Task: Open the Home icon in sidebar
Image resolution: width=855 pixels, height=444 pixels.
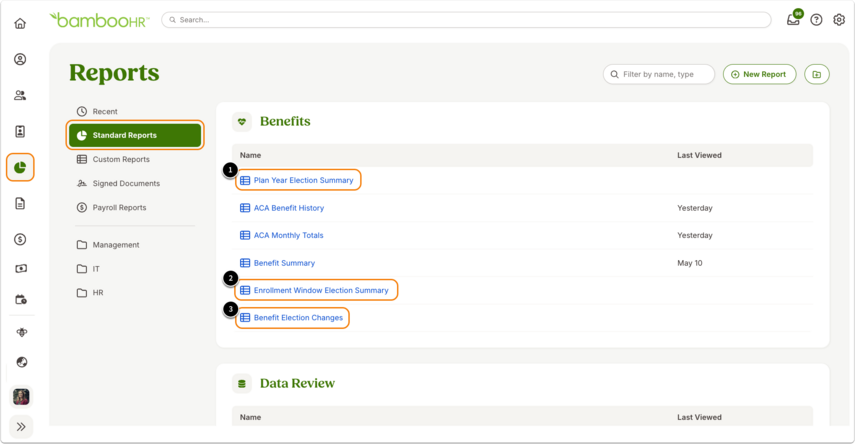Action: pos(20,23)
